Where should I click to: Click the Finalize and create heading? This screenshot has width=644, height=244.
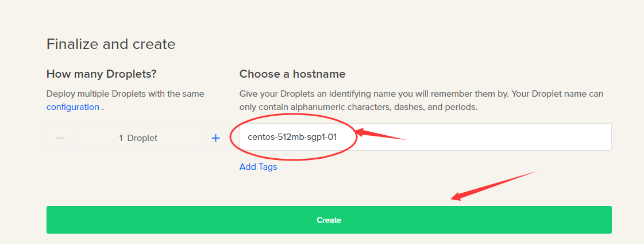pyautogui.click(x=111, y=44)
